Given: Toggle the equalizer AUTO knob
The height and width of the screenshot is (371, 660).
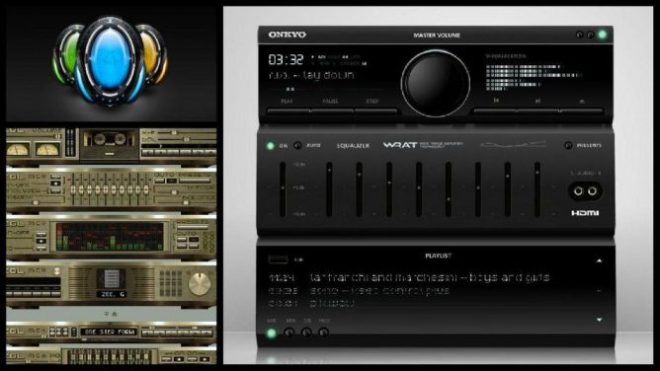Looking at the screenshot, I should click(x=298, y=145).
